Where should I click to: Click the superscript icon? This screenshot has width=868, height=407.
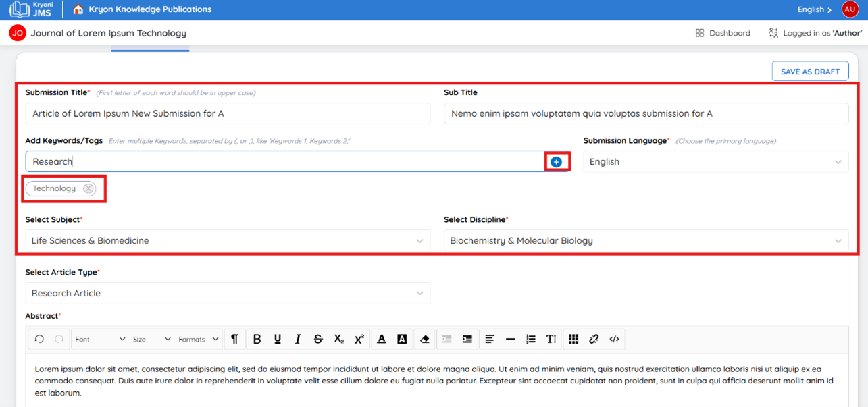[359, 339]
